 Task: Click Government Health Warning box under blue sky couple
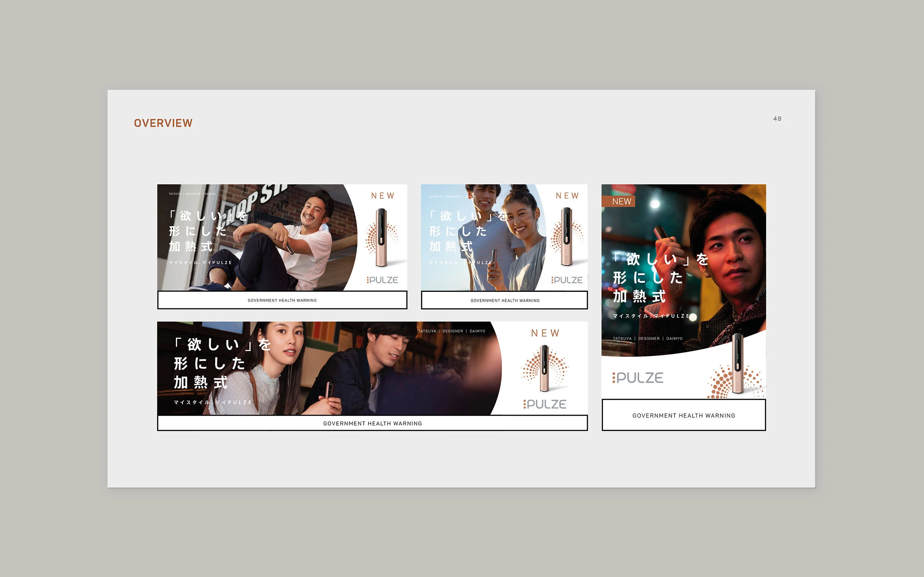pyautogui.click(x=504, y=300)
